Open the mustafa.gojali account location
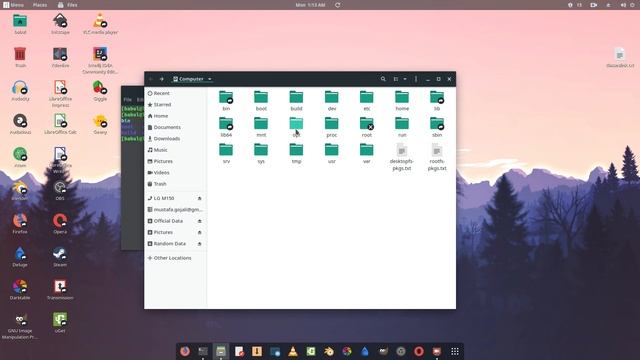 pos(175,209)
